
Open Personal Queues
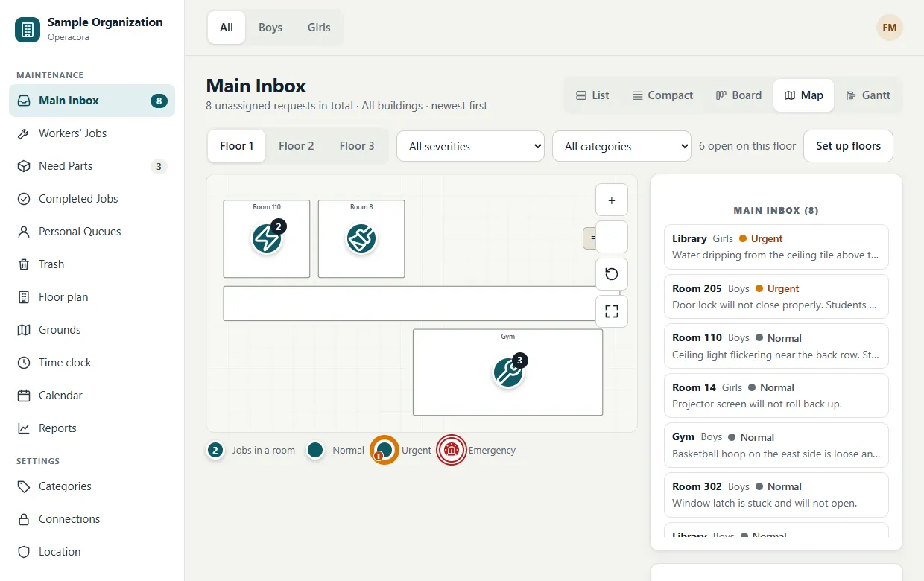point(92,232)
